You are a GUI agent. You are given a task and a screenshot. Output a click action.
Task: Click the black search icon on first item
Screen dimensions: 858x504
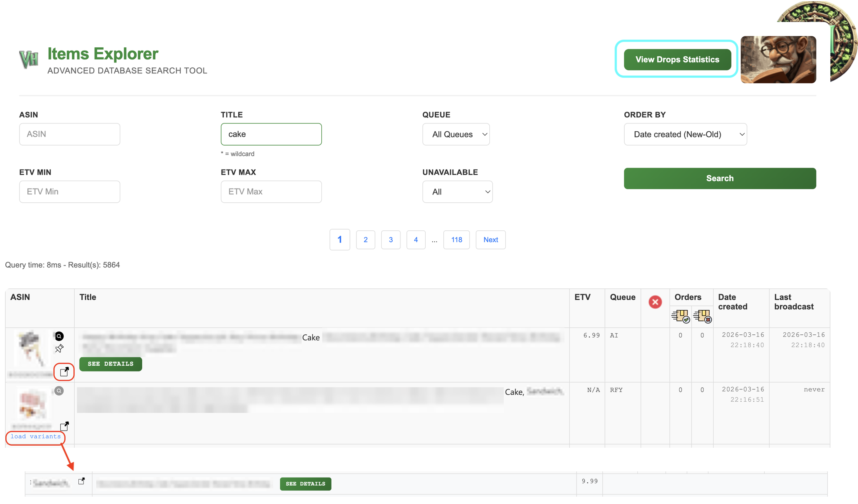59,336
